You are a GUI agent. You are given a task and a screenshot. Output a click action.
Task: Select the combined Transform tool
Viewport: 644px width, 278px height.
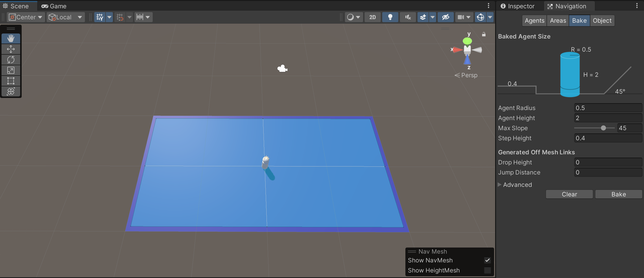(x=11, y=91)
